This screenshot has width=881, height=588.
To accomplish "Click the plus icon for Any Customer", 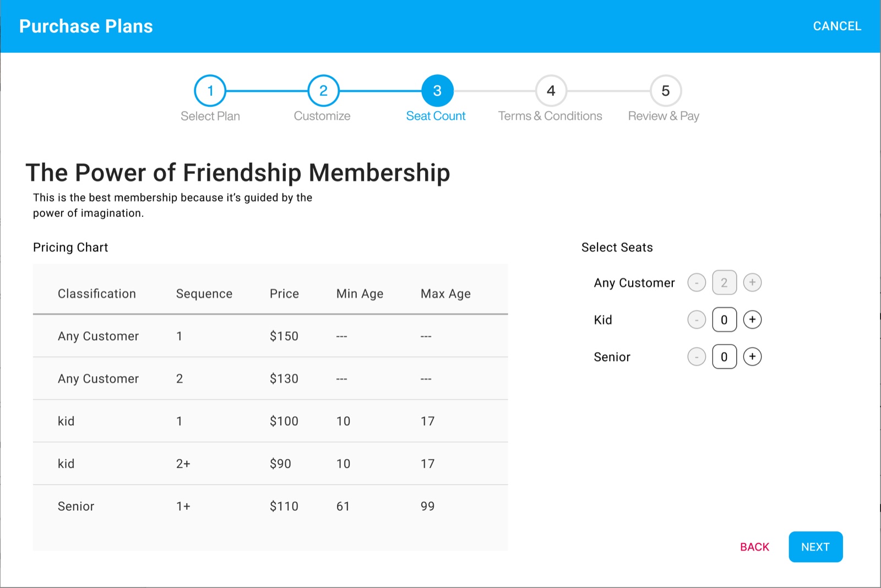I will (x=752, y=282).
